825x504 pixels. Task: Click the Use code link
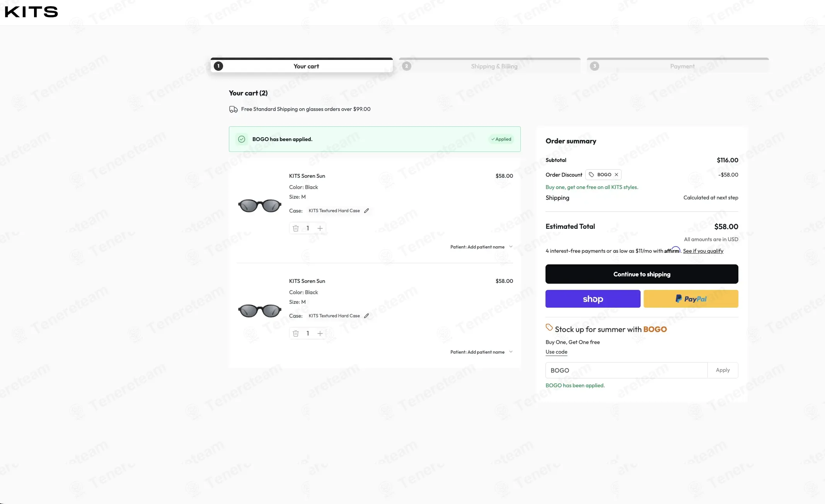pyautogui.click(x=556, y=352)
